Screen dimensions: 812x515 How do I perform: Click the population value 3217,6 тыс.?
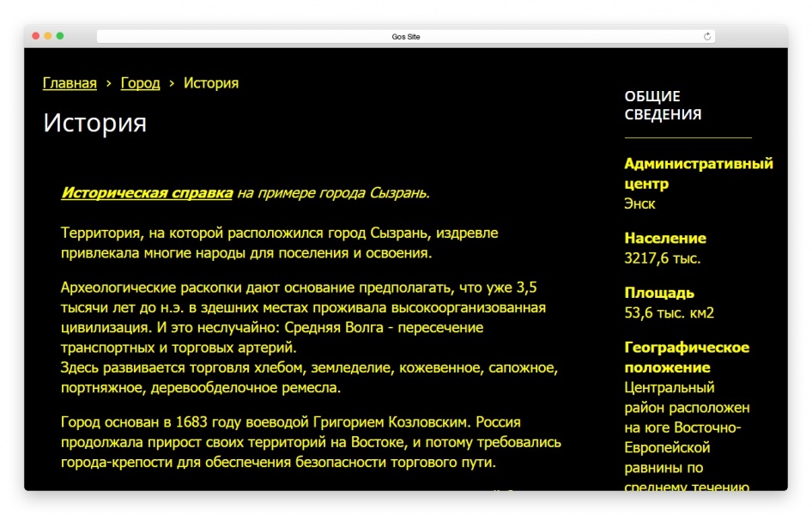click(662, 257)
